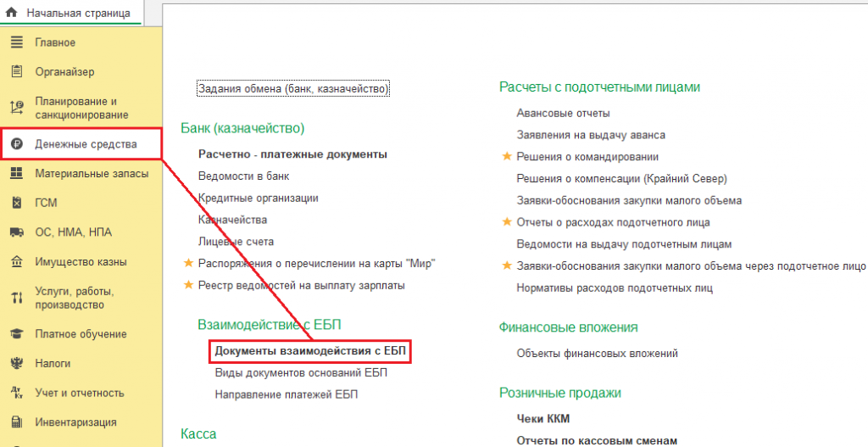Click the Услуги, работы, производство tools icon

(x=17, y=298)
